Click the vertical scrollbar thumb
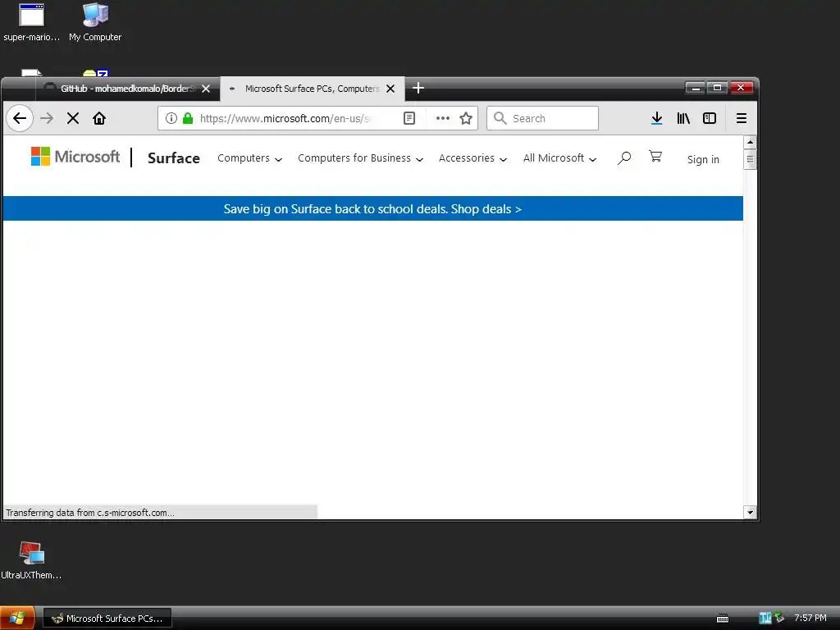 750,159
